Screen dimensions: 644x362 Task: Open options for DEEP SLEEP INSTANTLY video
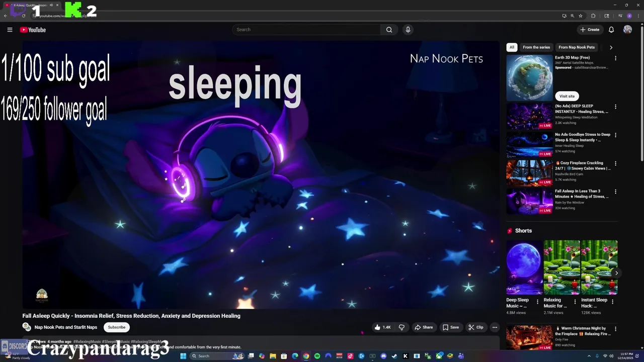click(x=615, y=107)
